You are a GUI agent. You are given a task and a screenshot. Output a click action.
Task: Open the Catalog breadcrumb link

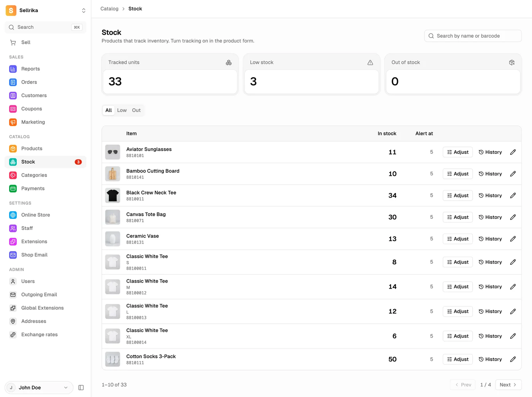(x=109, y=9)
